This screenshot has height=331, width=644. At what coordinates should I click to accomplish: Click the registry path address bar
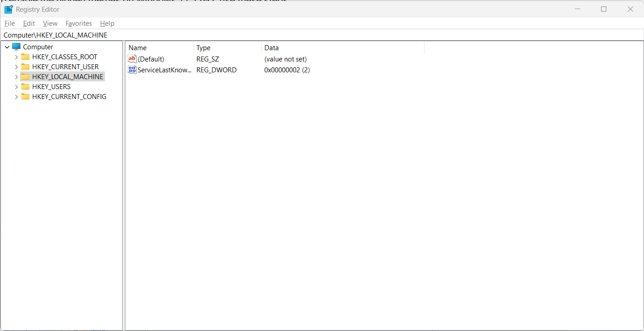(322, 35)
